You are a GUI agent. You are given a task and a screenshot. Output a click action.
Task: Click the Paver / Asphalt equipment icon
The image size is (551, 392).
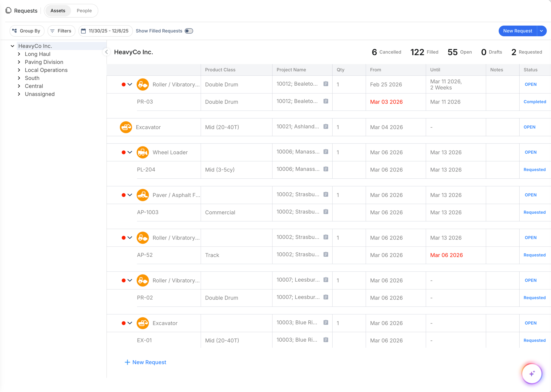pos(143,195)
